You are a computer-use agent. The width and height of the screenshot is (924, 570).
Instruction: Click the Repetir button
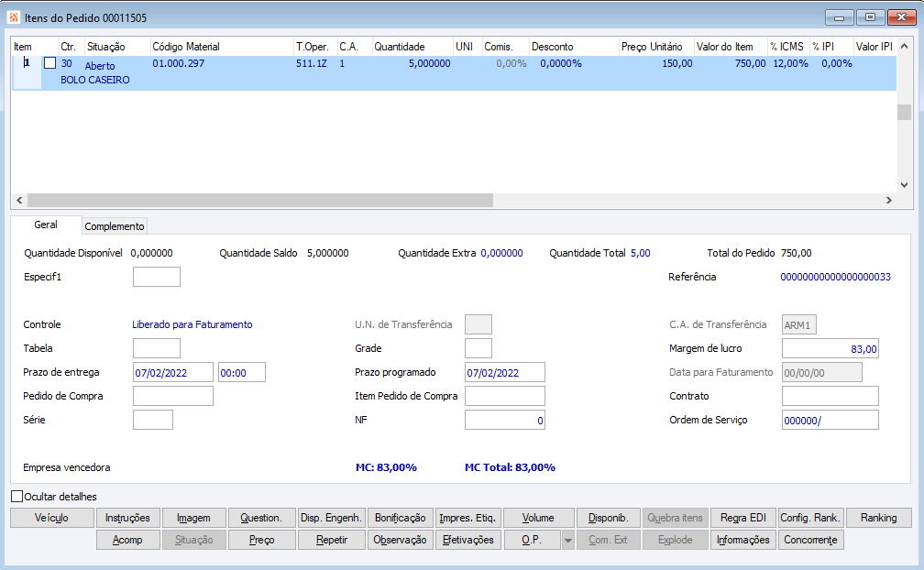click(331, 540)
